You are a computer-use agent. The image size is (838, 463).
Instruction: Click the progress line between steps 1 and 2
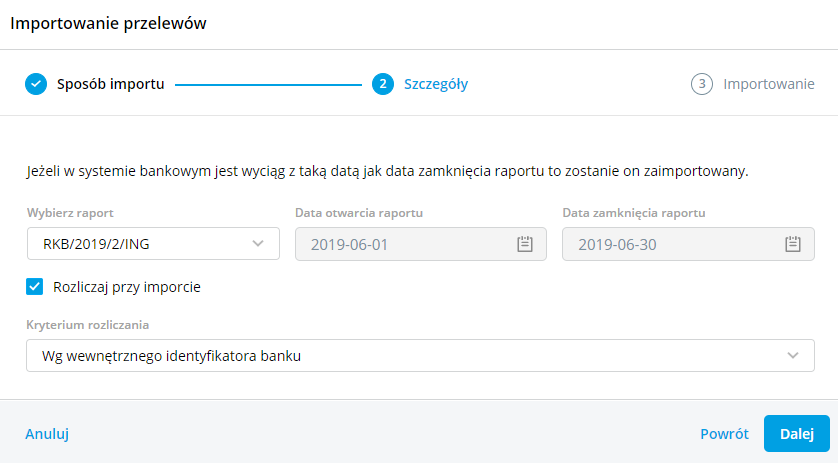[x=268, y=85]
